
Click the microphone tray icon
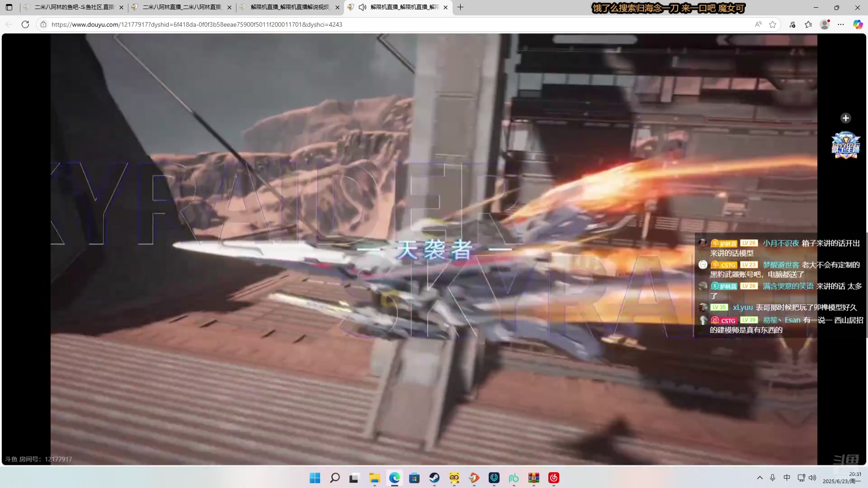click(773, 478)
